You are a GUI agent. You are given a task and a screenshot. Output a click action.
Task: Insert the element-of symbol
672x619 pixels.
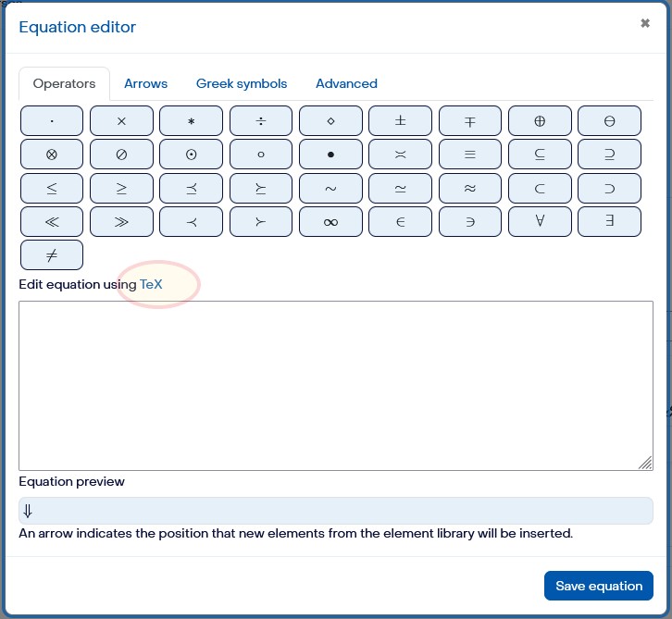tap(400, 222)
